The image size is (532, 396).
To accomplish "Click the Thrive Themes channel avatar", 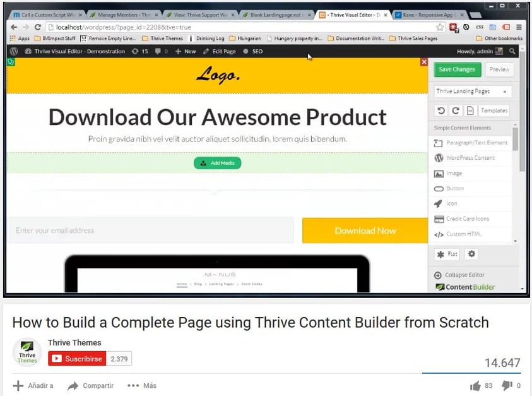I will tap(27, 352).
